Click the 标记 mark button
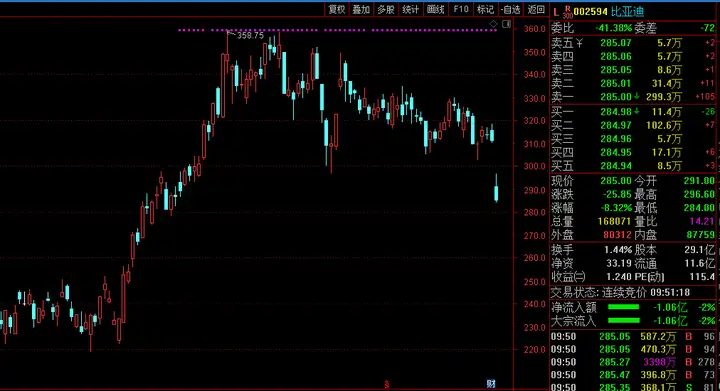Screen dimensions: 720x391 tap(485, 10)
